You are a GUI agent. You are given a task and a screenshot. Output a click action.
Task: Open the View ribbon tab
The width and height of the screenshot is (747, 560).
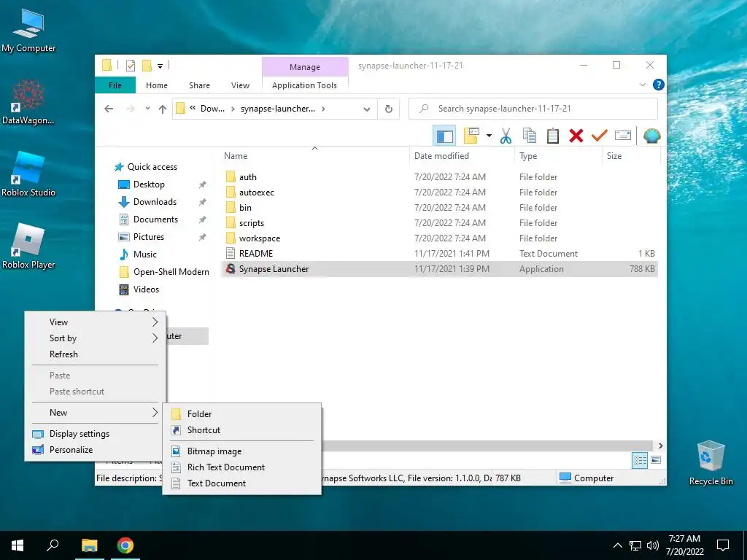[240, 85]
